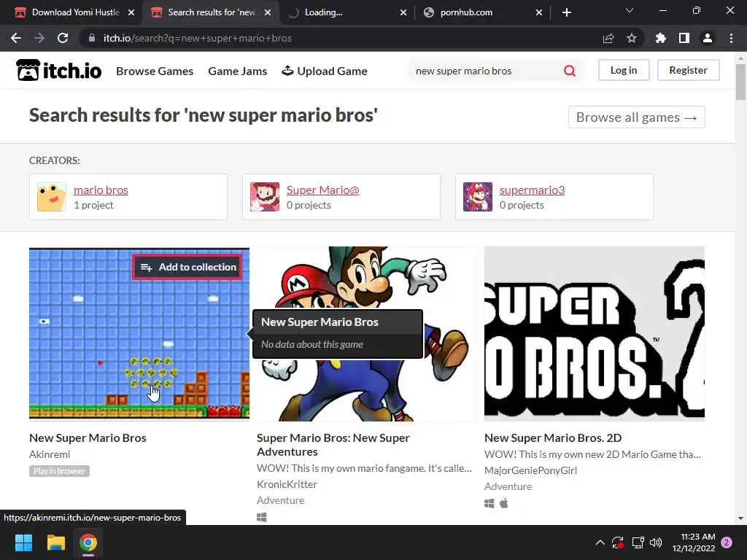747x560 pixels.
Task: Open the supermario3 creator link
Action: point(532,190)
